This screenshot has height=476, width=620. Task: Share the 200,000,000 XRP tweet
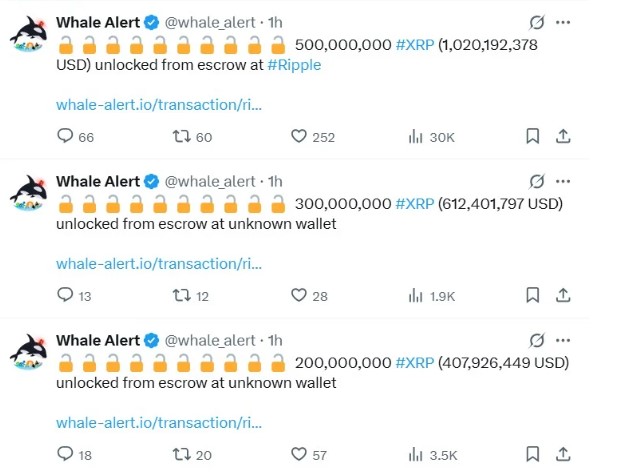(x=563, y=454)
